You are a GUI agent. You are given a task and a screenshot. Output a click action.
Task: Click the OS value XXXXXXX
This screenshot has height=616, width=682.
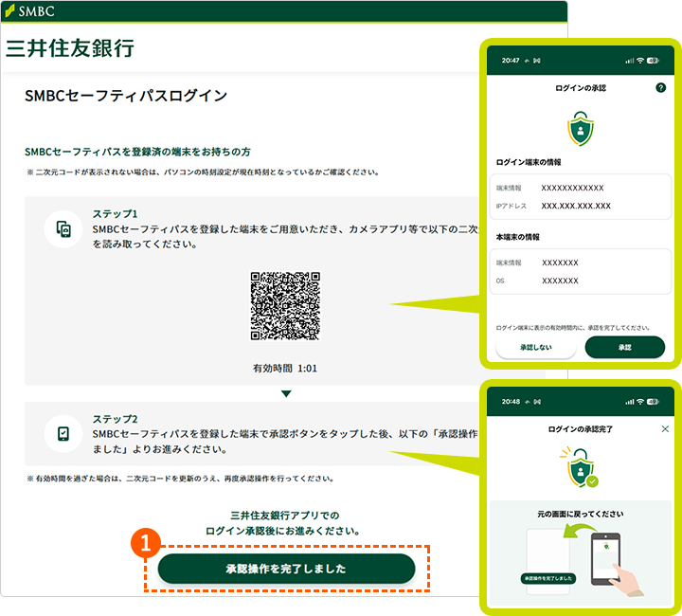[560, 281]
